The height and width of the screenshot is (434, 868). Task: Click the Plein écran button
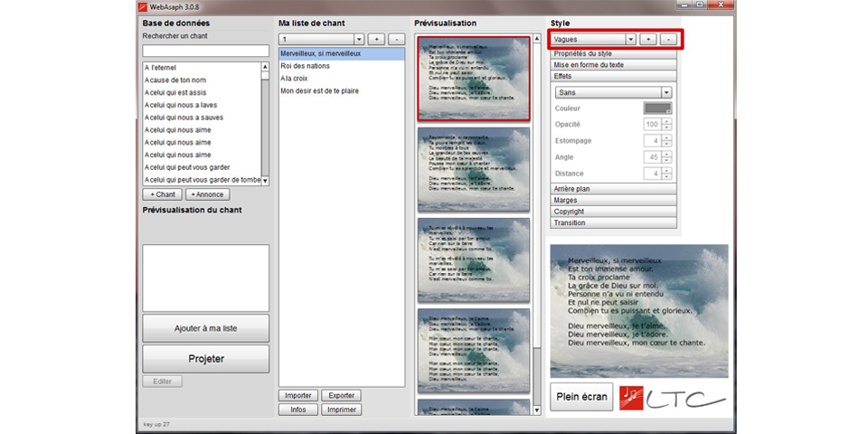tap(581, 397)
